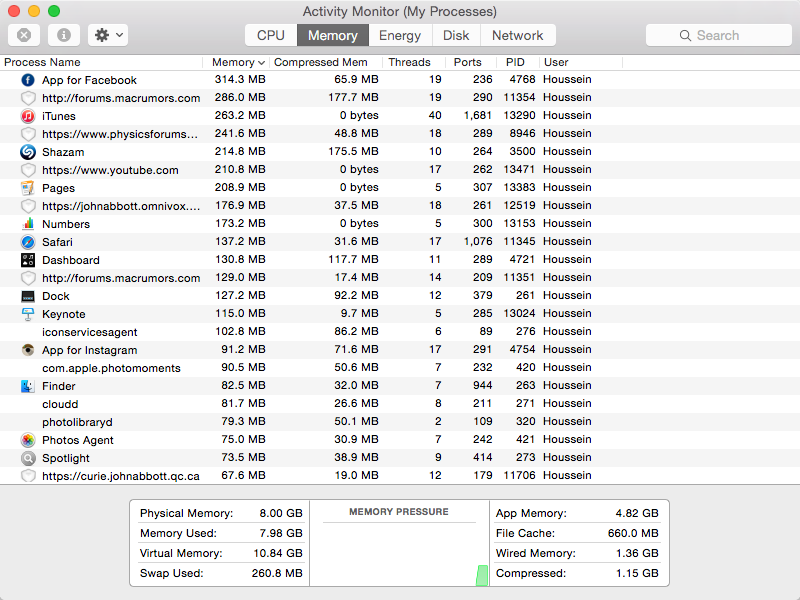Click the physicsforums web process shield icon
This screenshot has height=600, width=800.
tap(28, 134)
